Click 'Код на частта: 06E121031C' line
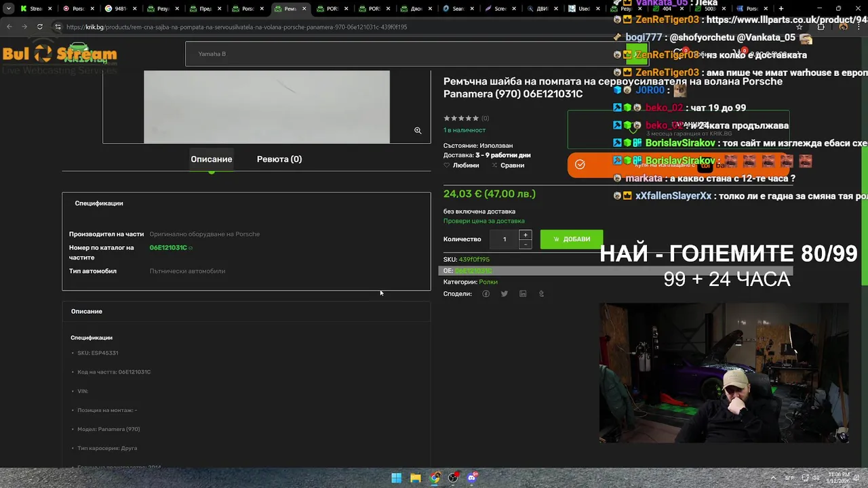Viewport: 868px width, 488px height. pos(114,372)
